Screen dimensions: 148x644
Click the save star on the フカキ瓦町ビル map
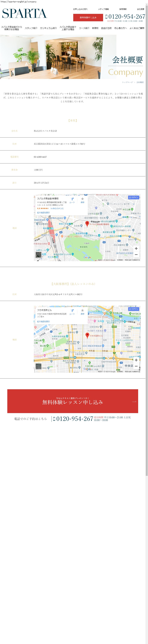coord(82,310)
